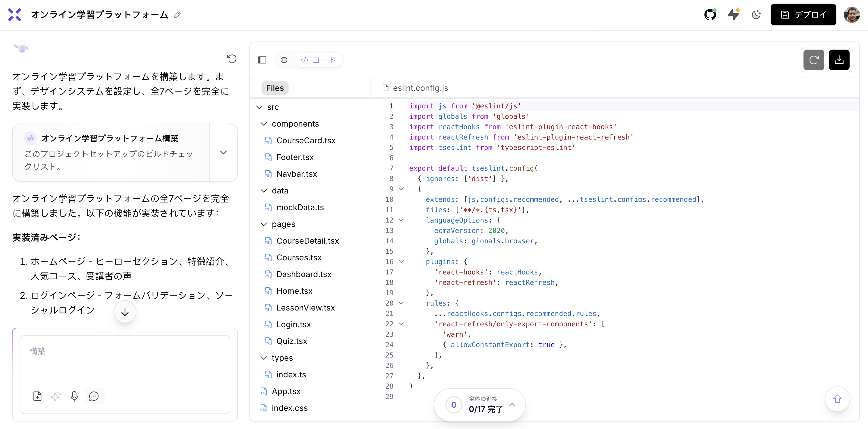Click the 全体の進捗 progress circle indicator
The width and height of the screenshot is (868, 429).
(x=453, y=404)
